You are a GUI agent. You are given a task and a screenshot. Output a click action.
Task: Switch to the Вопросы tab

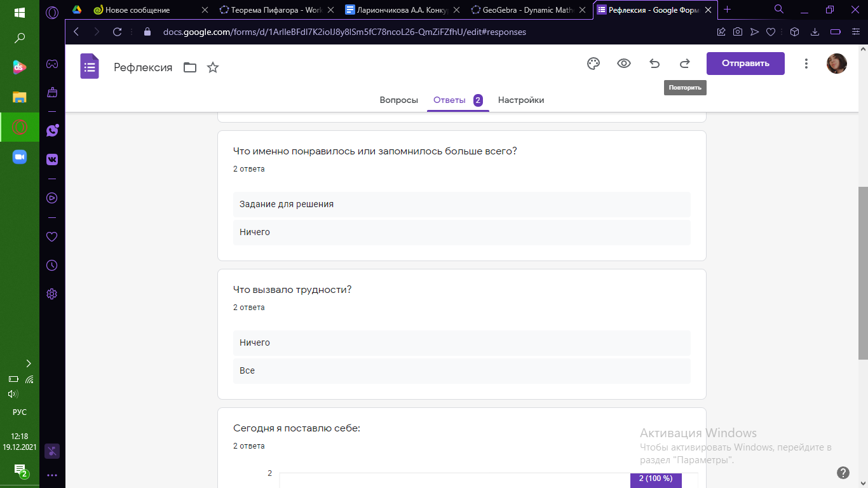(399, 100)
